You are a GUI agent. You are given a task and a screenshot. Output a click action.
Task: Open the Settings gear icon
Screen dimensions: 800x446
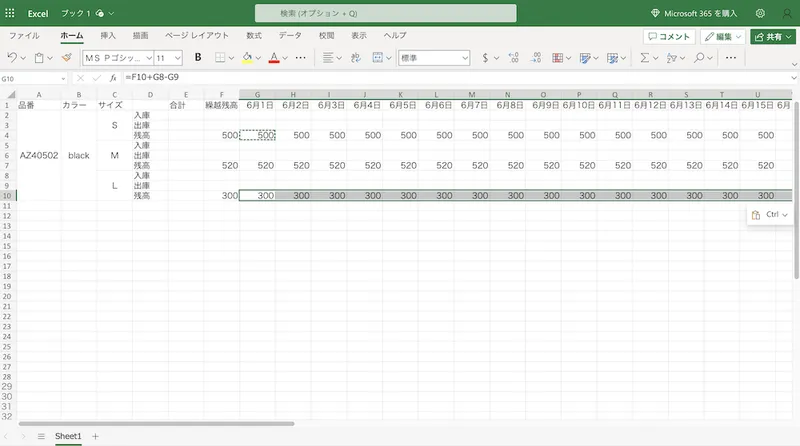pyautogui.click(x=760, y=13)
